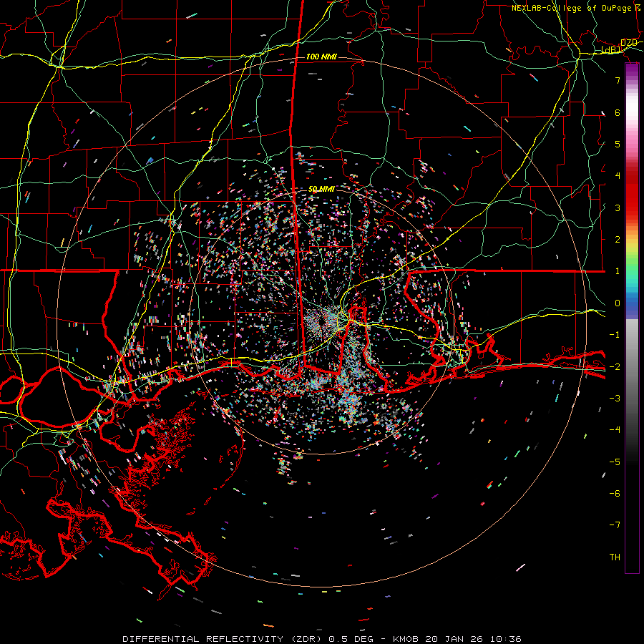Click the "(dB)" units label

pyautogui.click(x=611, y=50)
